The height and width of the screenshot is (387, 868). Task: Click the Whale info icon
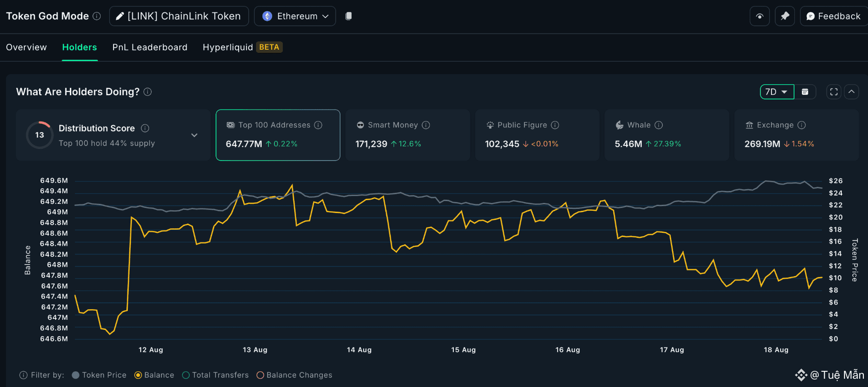658,125
